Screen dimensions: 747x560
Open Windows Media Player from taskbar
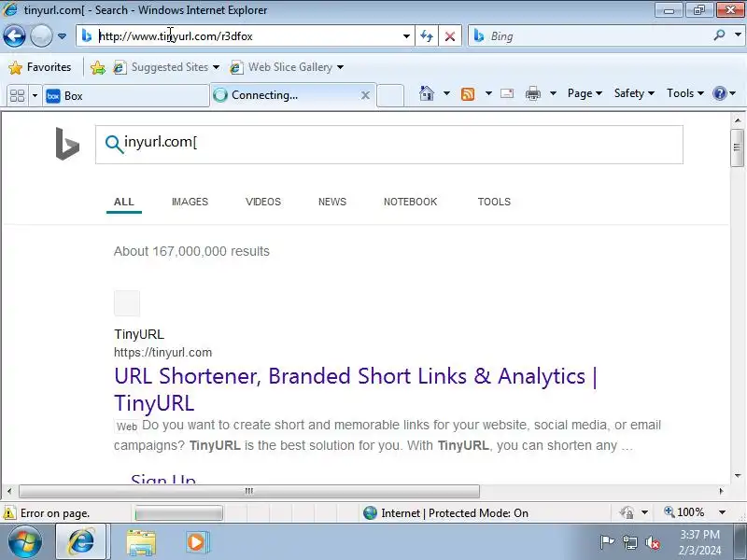tap(196, 542)
